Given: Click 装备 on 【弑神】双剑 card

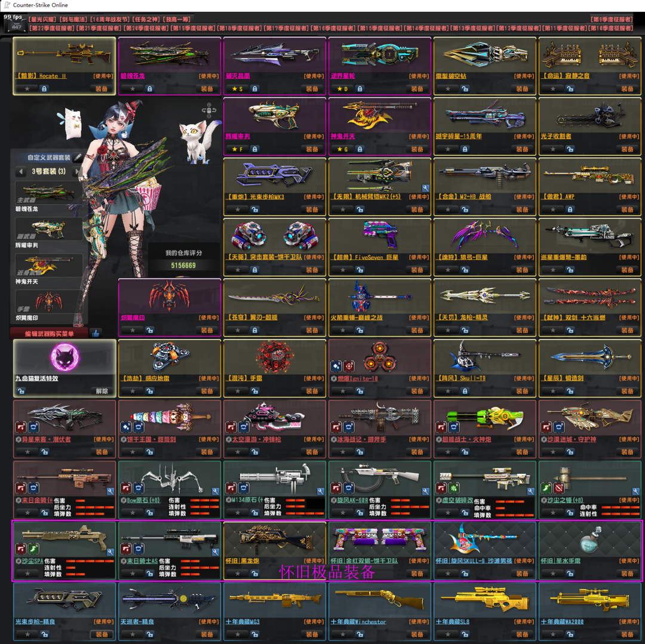Looking at the screenshot, I should point(627,331).
